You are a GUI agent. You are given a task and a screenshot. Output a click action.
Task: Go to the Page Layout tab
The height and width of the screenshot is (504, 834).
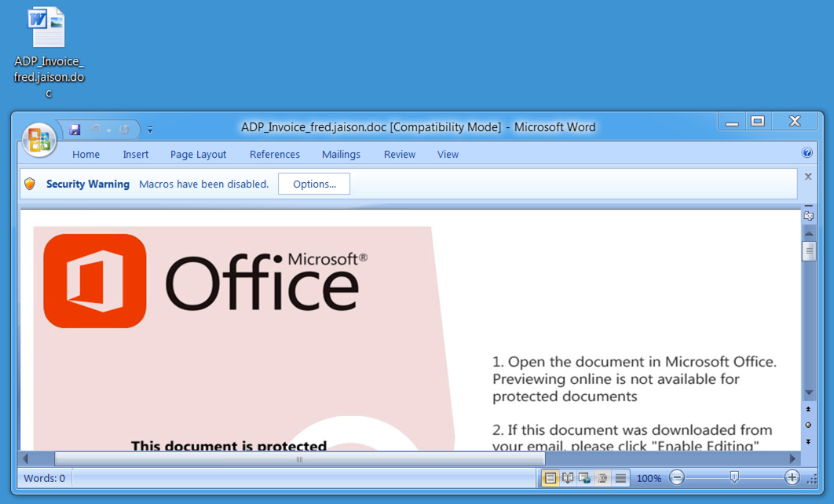[x=198, y=154]
